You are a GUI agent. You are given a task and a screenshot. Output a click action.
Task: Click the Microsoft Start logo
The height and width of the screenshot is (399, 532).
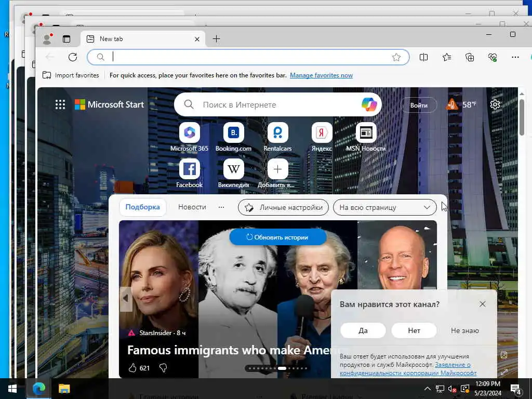click(x=109, y=104)
